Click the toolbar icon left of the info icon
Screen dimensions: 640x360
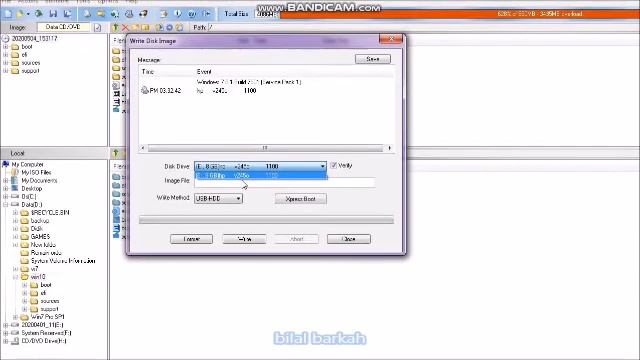(x=163, y=14)
